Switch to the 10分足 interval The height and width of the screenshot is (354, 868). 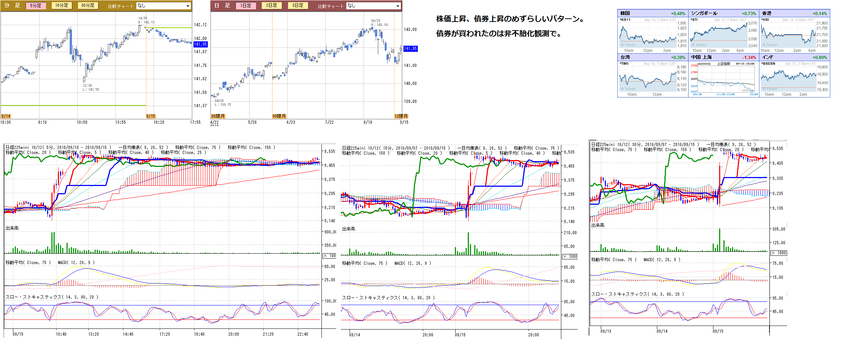pyautogui.click(x=61, y=6)
